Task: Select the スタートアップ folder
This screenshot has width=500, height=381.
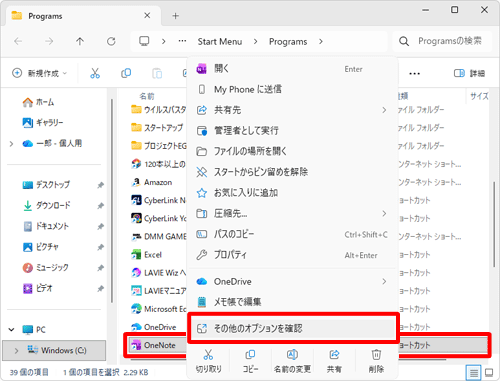Action: (x=163, y=128)
